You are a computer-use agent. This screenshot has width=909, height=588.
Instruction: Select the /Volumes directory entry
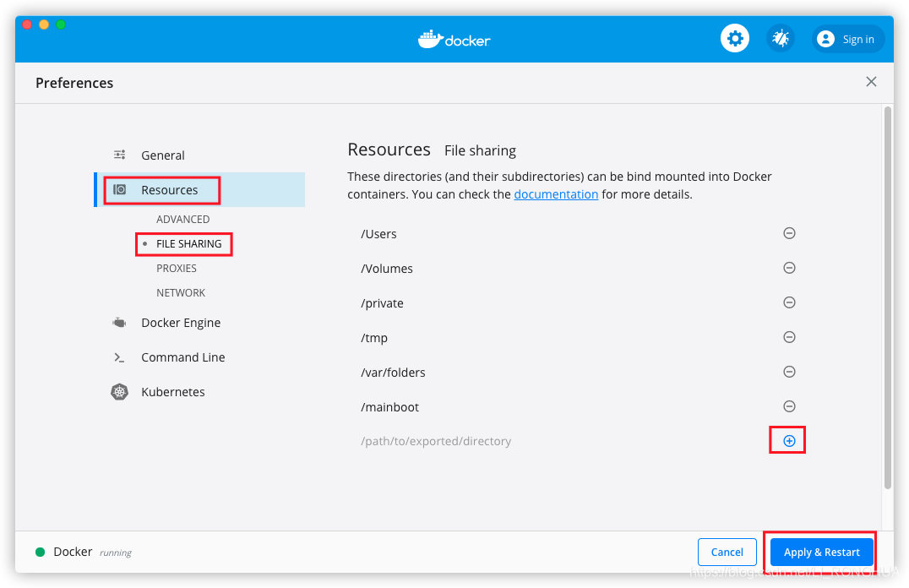tap(387, 269)
